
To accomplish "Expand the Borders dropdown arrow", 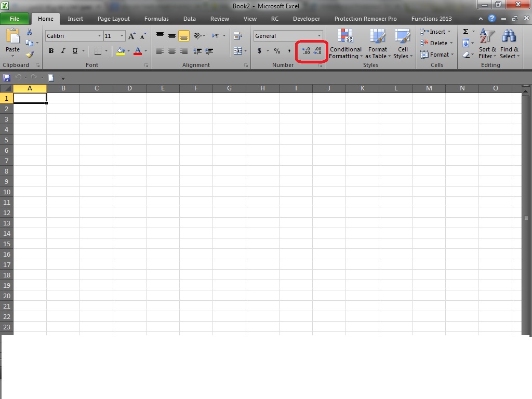I will [106, 51].
